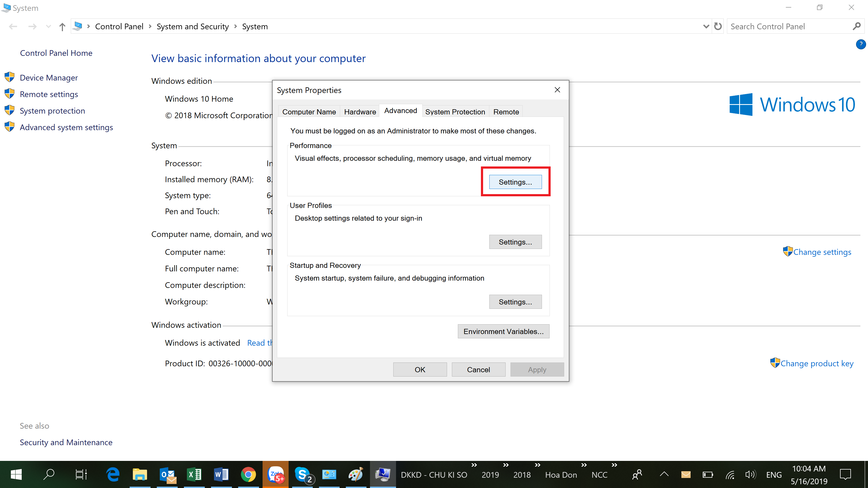
Task: Open Device Manager from the sidebar
Action: coord(49,78)
